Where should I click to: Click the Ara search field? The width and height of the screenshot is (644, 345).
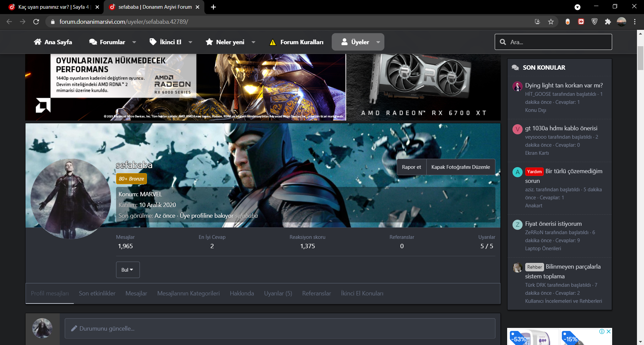[x=553, y=42]
